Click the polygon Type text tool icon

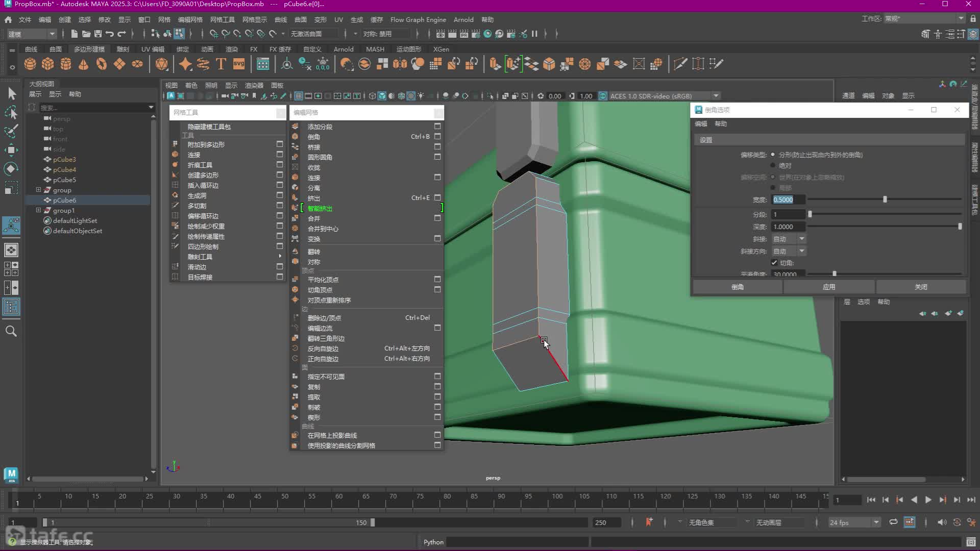click(x=221, y=64)
